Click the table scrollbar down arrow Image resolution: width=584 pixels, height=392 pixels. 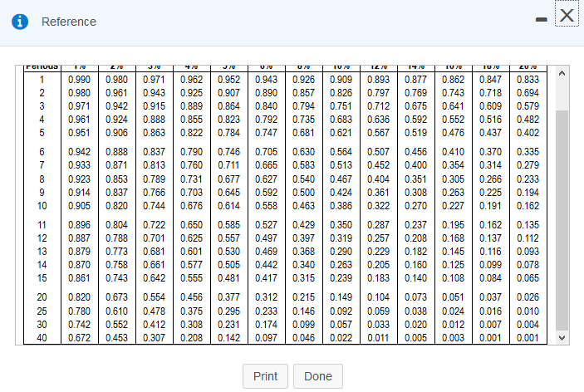pos(562,338)
